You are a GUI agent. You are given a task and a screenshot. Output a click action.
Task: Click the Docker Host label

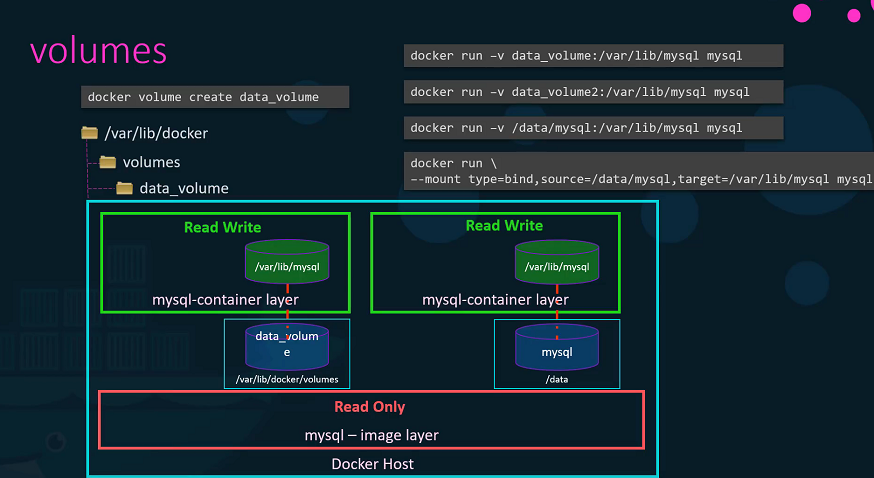tap(372, 464)
